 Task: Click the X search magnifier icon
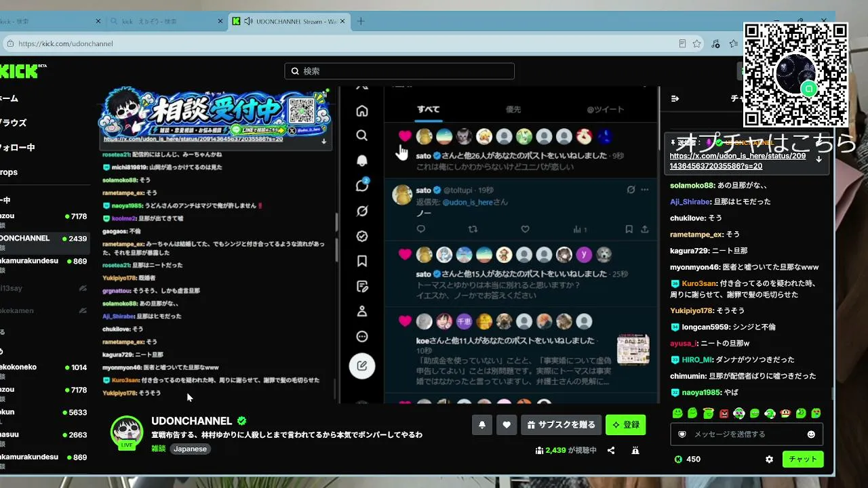(362, 136)
